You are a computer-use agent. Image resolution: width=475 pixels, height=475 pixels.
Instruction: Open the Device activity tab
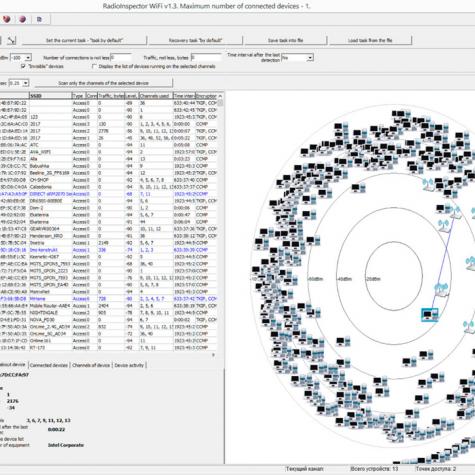129,365
